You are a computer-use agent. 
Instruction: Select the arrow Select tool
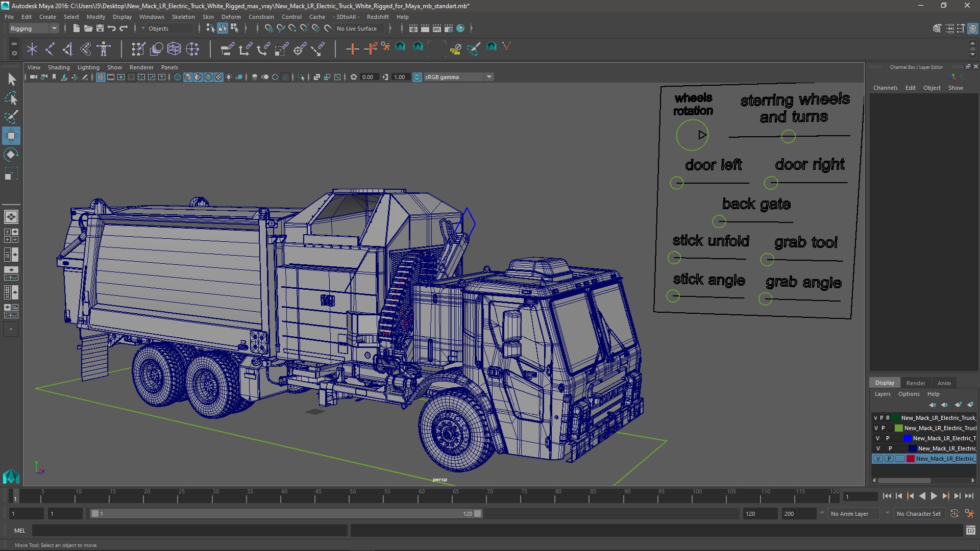pyautogui.click(x=11, y=79)
